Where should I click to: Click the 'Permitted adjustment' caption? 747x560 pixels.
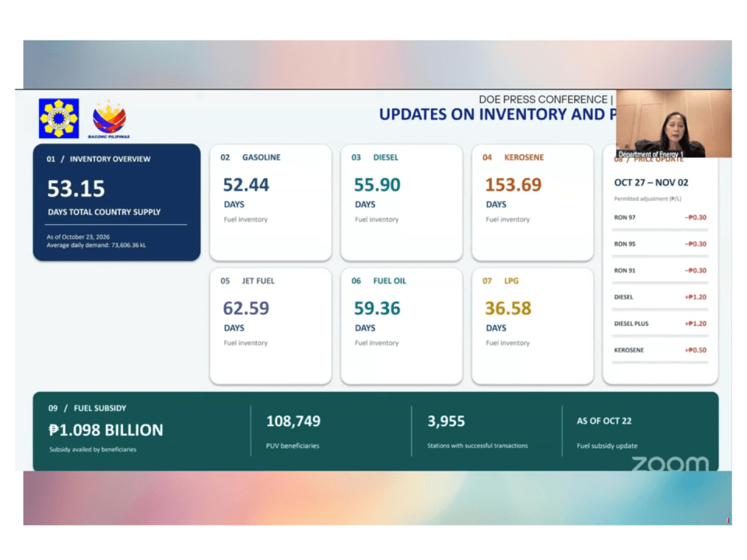647,198
